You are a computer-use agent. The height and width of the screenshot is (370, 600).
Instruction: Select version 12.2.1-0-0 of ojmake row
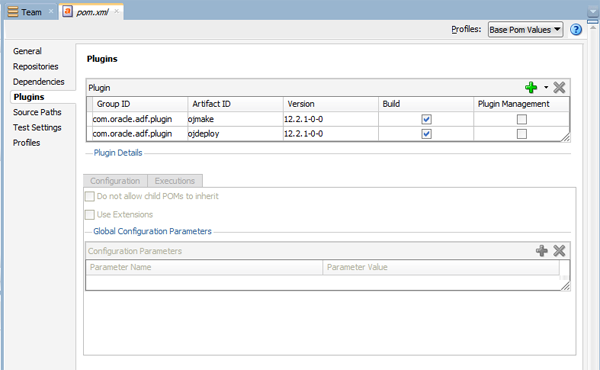coord(331,119)
